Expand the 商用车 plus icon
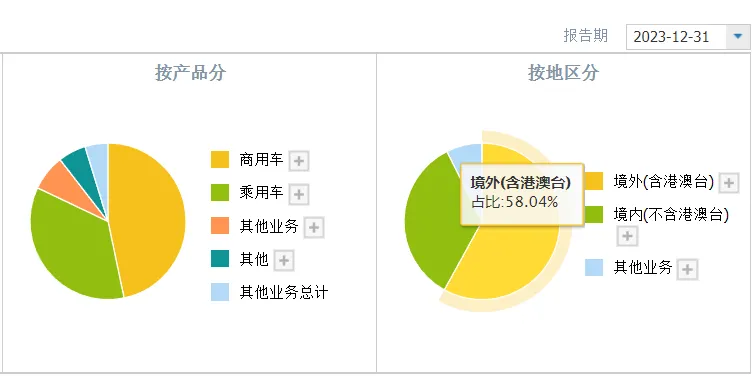 coord(299,161)
